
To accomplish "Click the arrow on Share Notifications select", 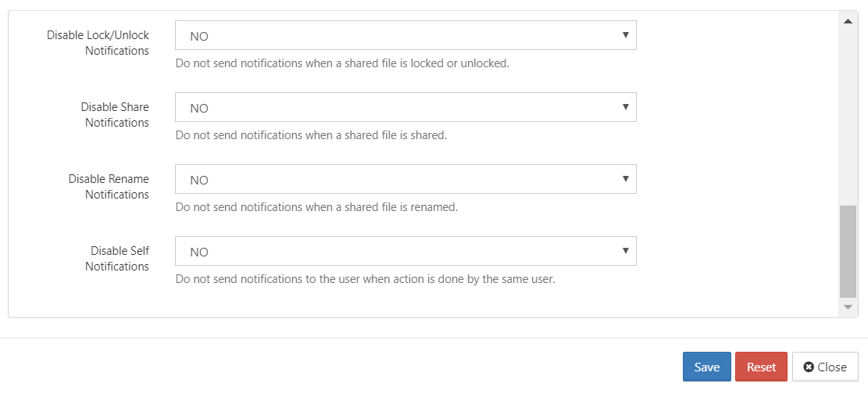I will (x=626, y=106).
